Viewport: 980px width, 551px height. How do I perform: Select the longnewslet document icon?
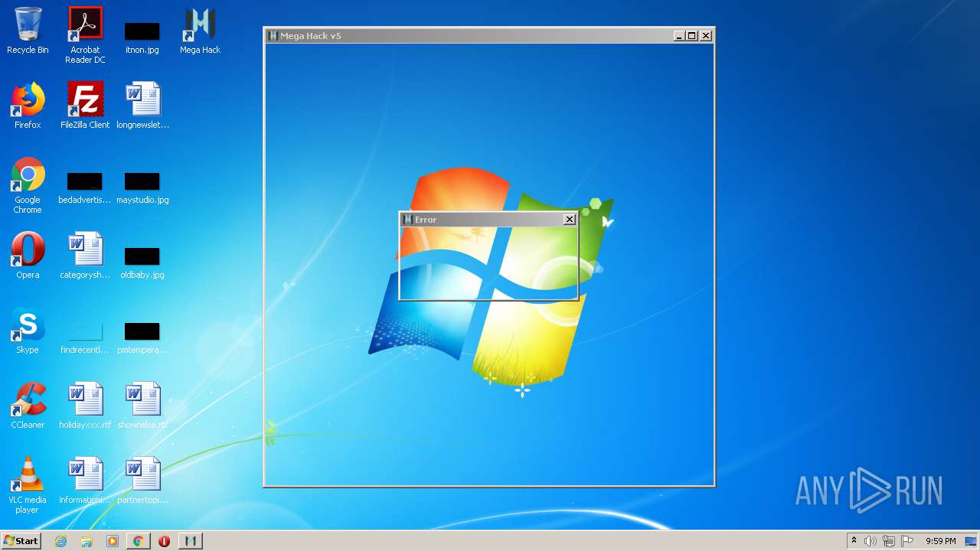tap(142, 106)
